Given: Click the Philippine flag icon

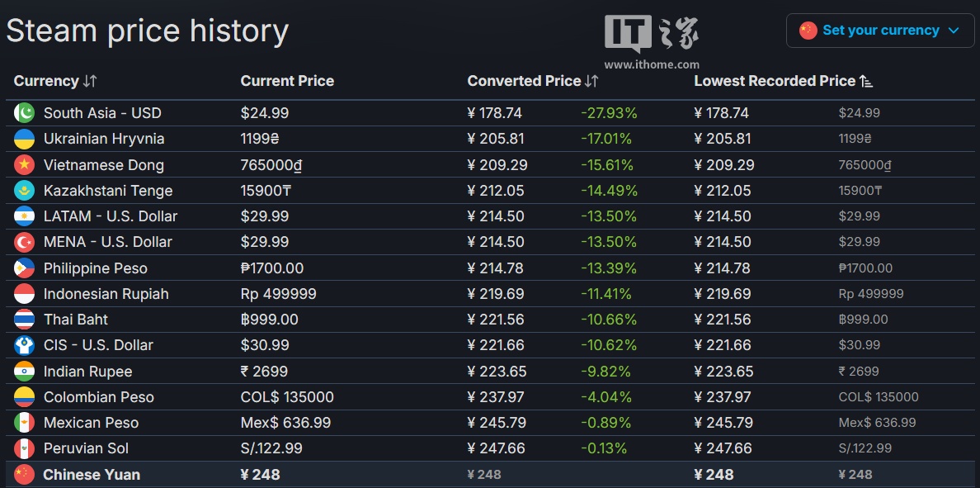Looking at the screenshot, I should pyautogui.click(x=24, y=268).
